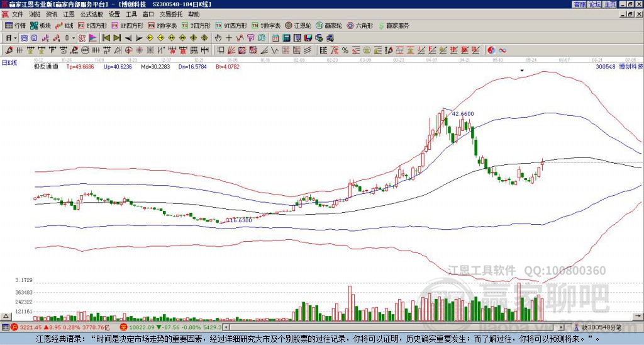Open the 9P四方形 tool

(x=128, y=25)
